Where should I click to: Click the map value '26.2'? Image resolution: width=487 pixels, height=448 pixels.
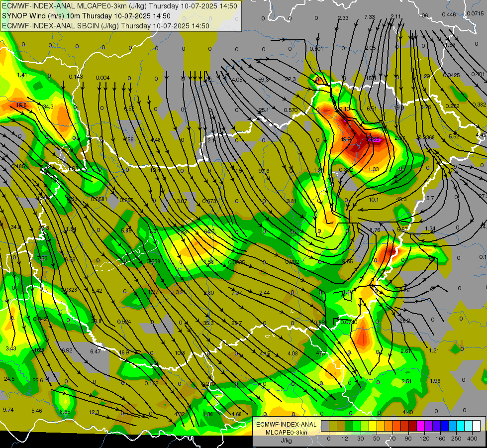[x=405, y=321]
